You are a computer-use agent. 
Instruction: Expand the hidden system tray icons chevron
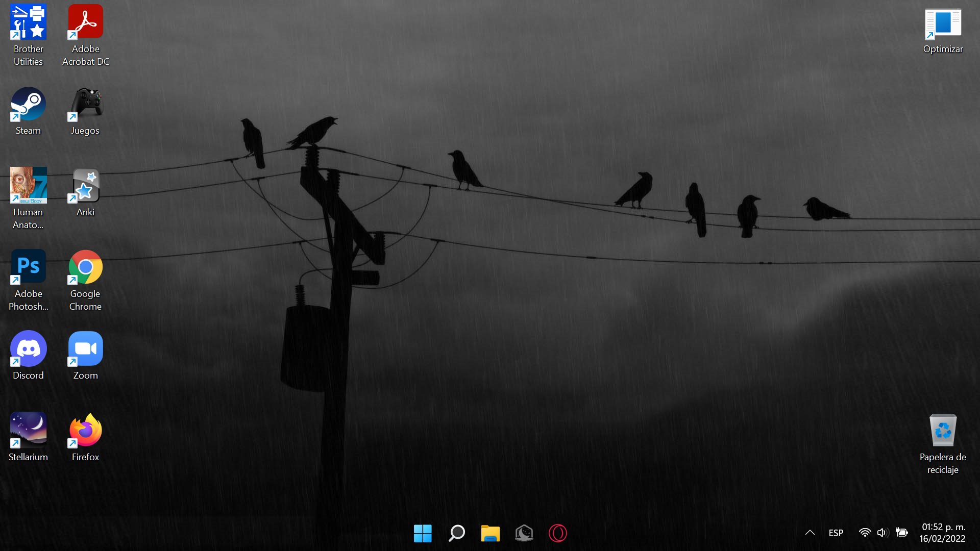tap(810, 533)
